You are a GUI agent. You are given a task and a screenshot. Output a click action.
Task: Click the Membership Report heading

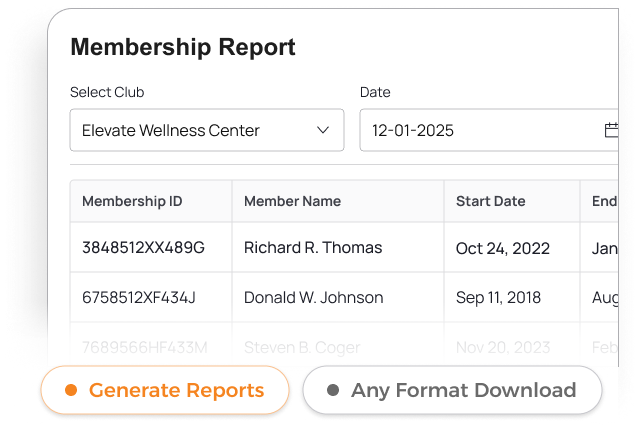tap(183, 47)
